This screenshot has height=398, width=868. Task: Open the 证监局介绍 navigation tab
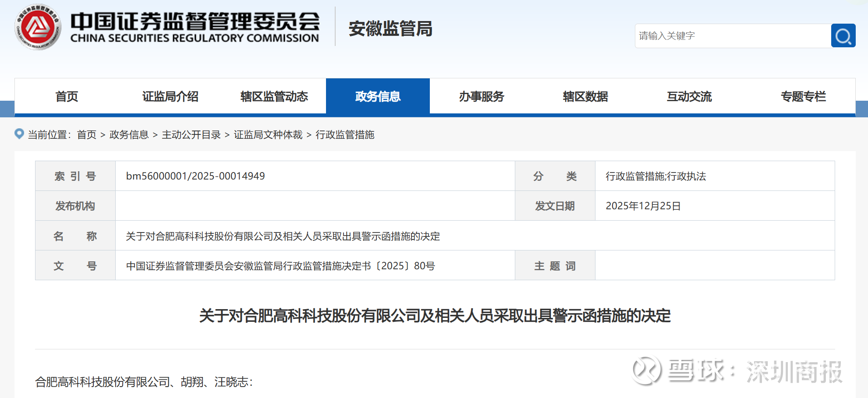tap(170, 96)
